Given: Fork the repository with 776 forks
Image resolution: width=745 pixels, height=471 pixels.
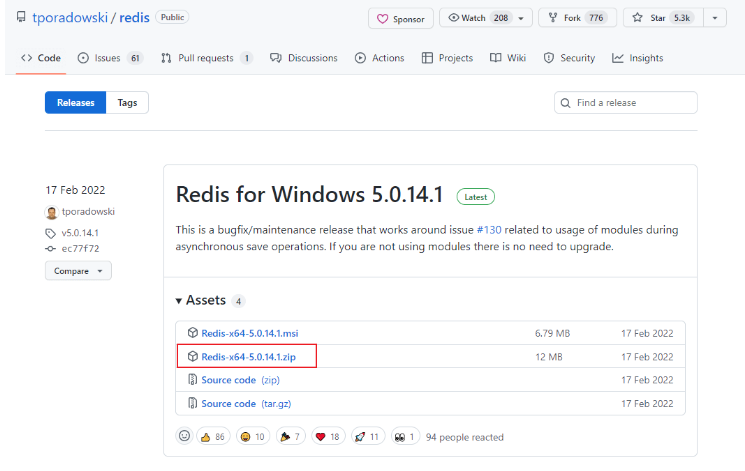Looking at the screenshot, I should (x=577, y=18).
